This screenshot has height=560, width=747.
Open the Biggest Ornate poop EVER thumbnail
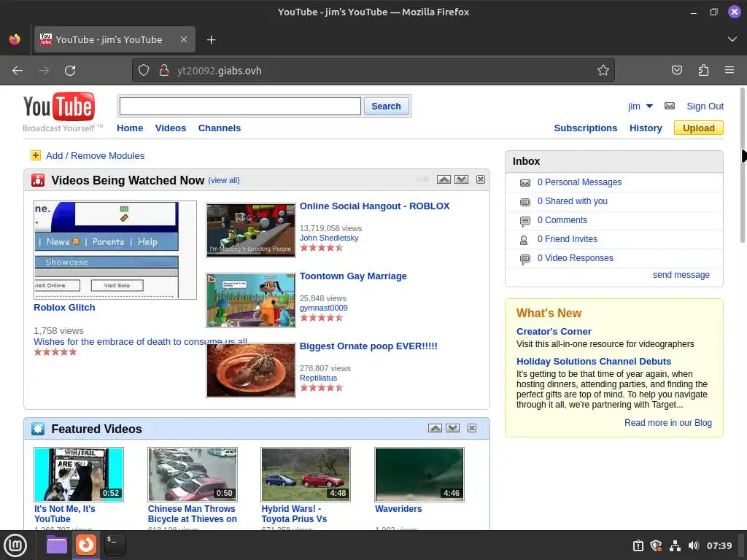coord(251,370)
